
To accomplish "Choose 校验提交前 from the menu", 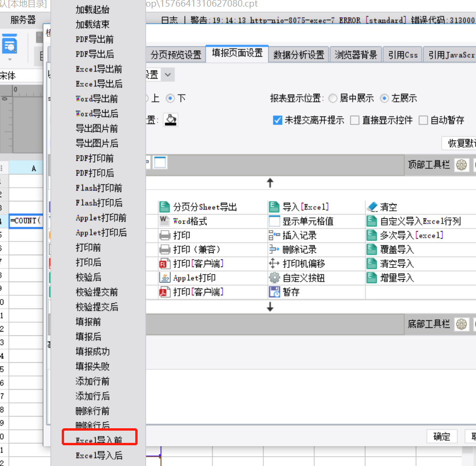I will click(97, 292).
